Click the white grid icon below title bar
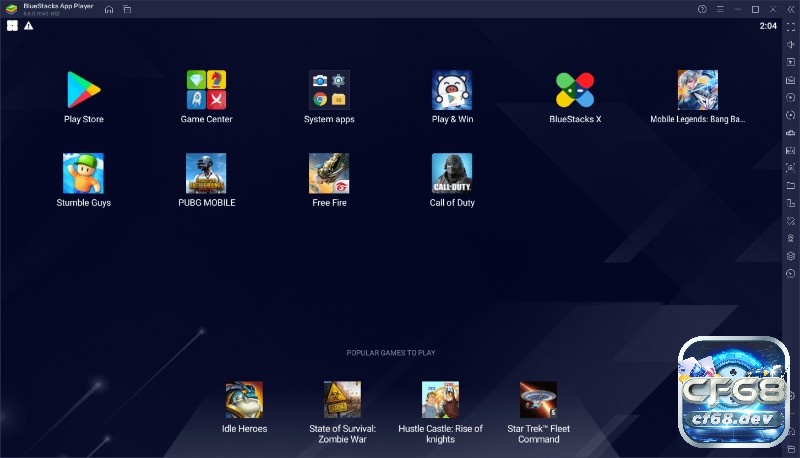This screenshot has width=800, height=458. [12, 26]
